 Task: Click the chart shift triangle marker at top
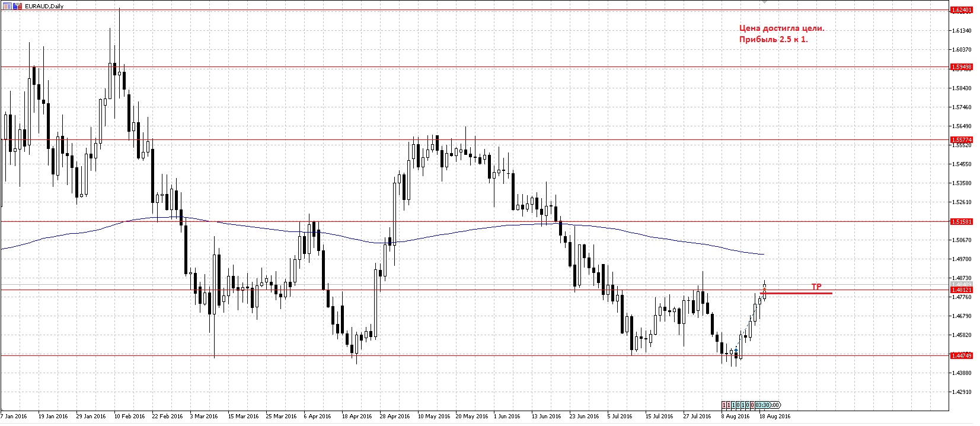coord(764,2)
